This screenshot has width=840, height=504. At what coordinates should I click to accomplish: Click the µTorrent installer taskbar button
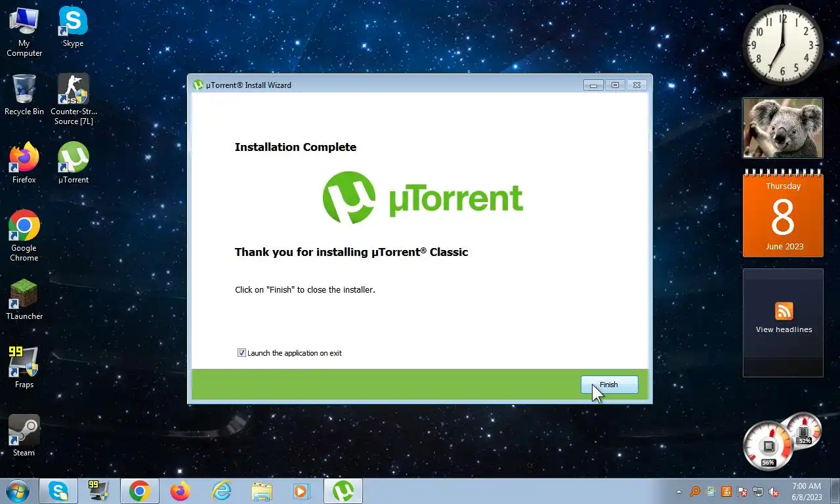343,491
